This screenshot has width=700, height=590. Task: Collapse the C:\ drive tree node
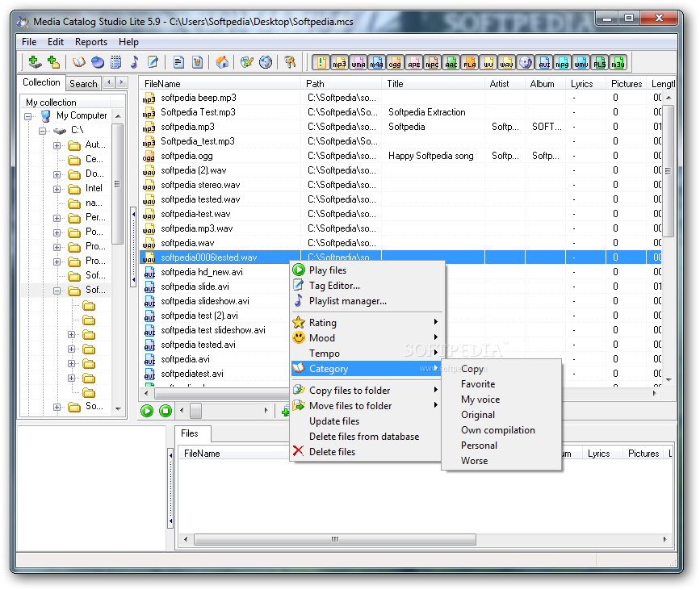pos(43,131)
